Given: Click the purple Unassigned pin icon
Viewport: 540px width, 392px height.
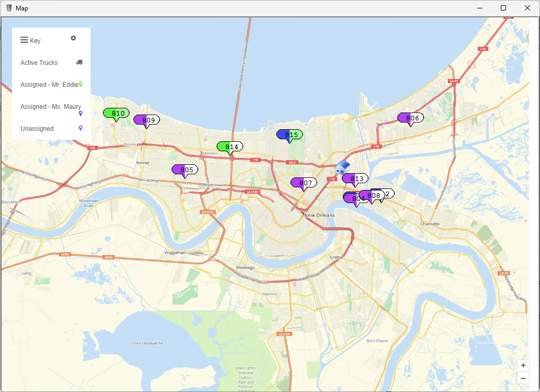Looking at the screenshot, I should pos(81,128).
